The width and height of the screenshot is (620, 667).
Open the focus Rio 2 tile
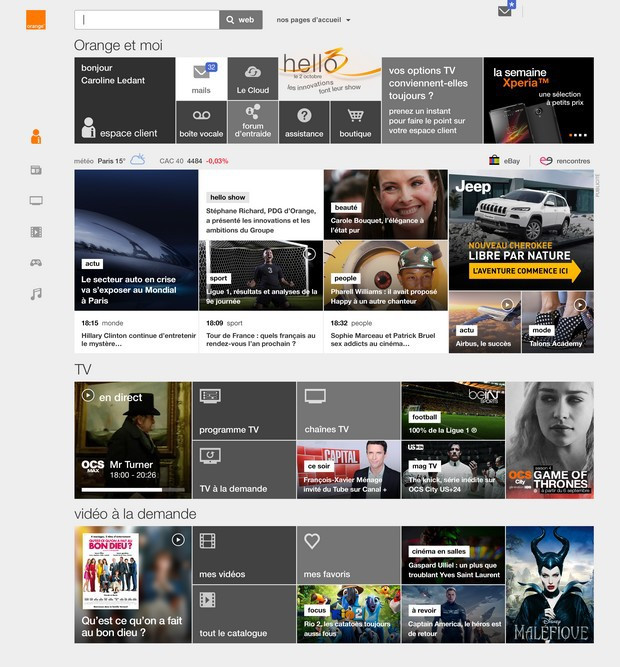click(348, 614)
